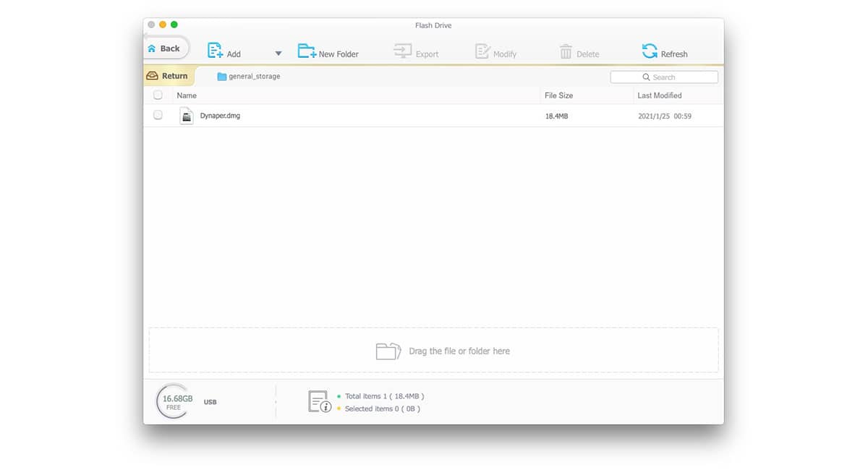This screenshot has width=868, height=470.
Task: Click the Delete trash icon
Action: (x=566, y=52)
